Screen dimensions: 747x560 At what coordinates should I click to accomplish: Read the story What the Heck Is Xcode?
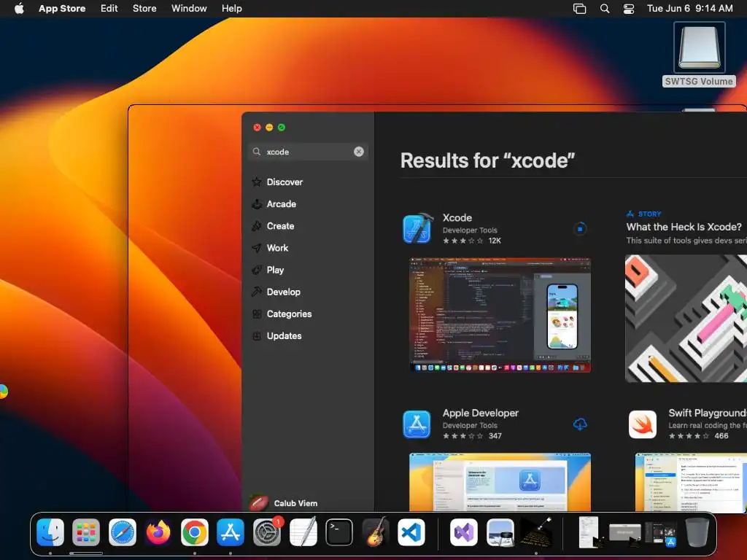pyautogui.click(x=684, y=227)
